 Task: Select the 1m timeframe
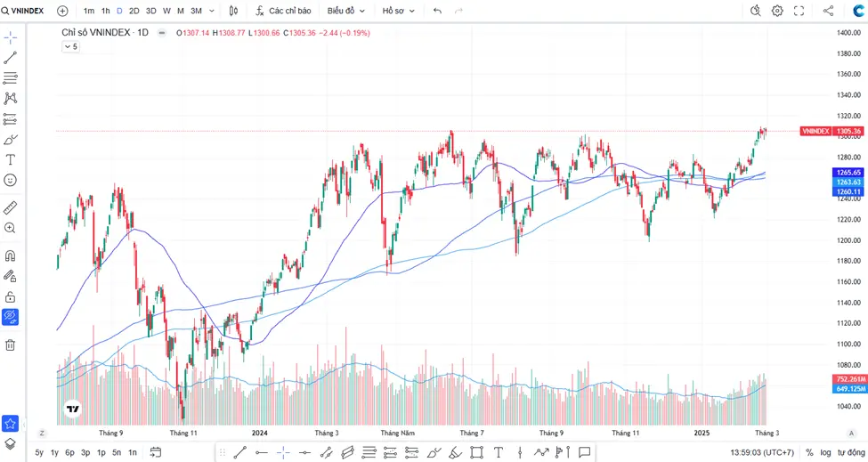[88, 11]
